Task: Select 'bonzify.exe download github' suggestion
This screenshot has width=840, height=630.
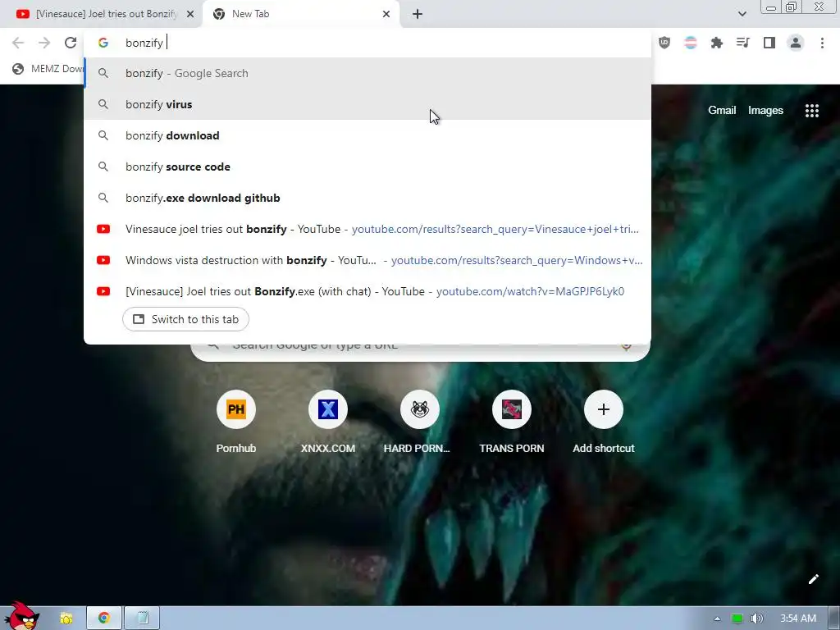Action: point(367,198)
